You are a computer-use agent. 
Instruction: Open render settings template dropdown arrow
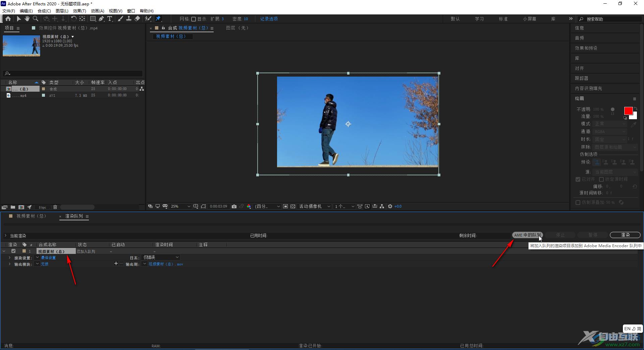point(37,258)
